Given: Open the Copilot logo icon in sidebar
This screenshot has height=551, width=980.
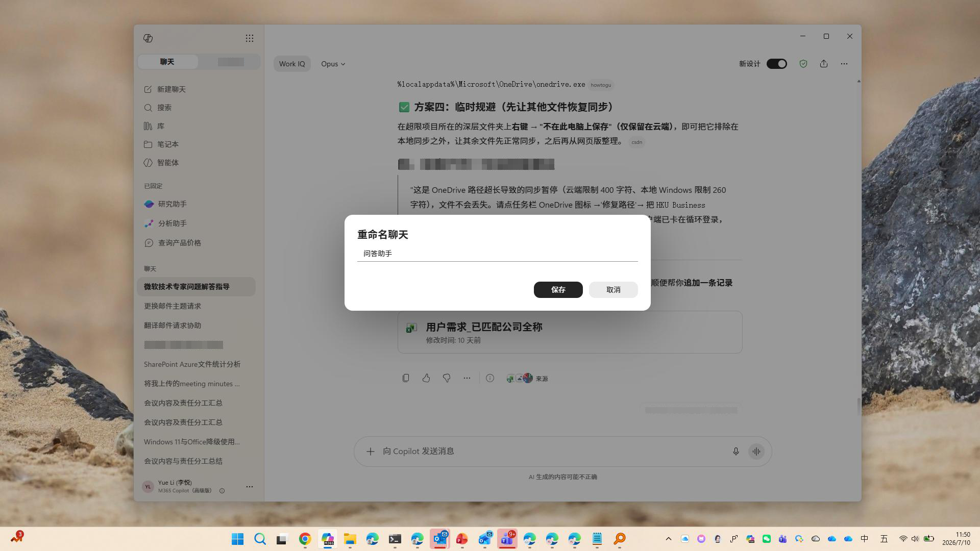Looking at the screenshot, I should click(x=148, y=38).
